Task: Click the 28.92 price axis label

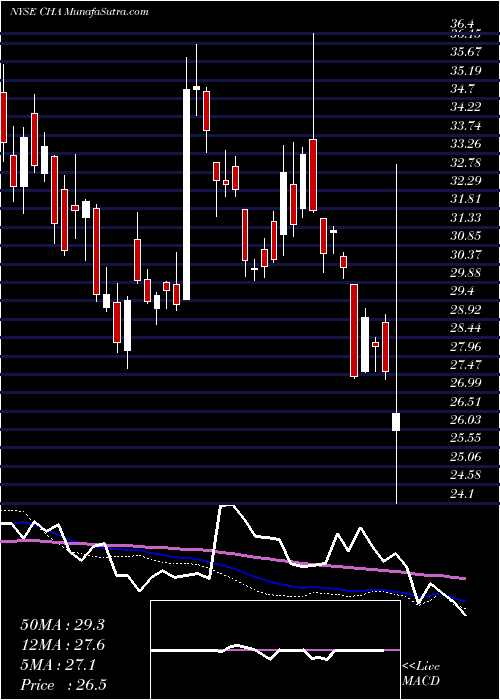Action: pyautogui.click(x=466, y=310)
